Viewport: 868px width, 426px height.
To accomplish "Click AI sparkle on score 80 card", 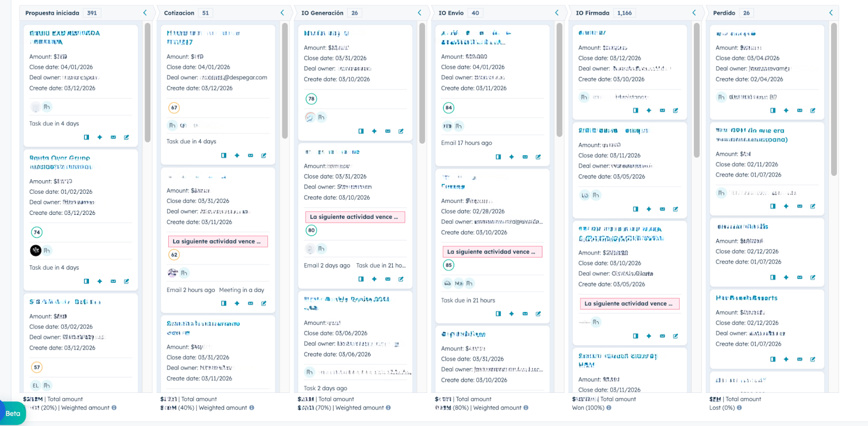I will [374, 279].
